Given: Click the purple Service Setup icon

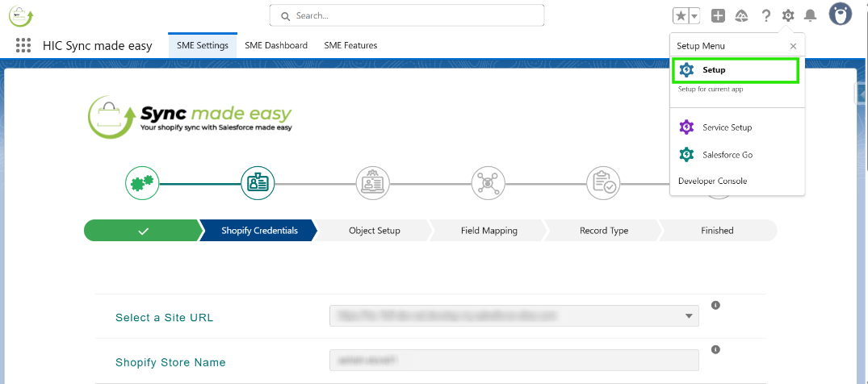Looking at the screenshot, I should (x=686, y=127).
